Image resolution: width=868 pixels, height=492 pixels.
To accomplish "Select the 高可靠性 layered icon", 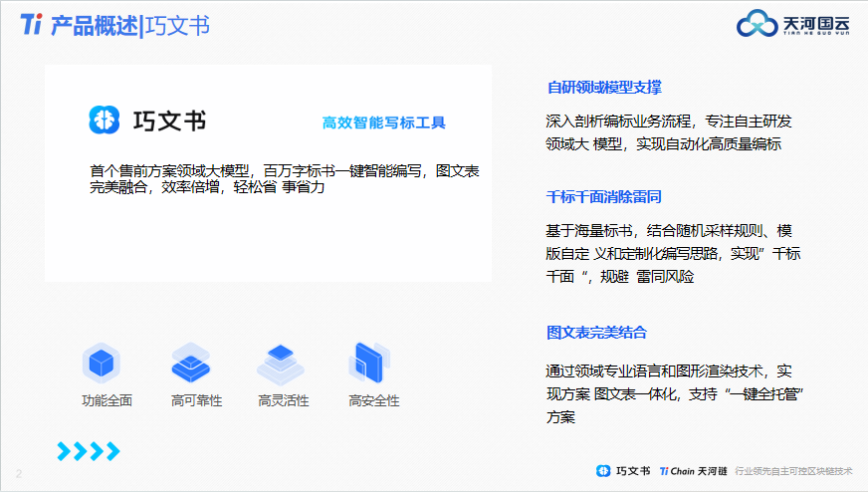I will (190, 363).
